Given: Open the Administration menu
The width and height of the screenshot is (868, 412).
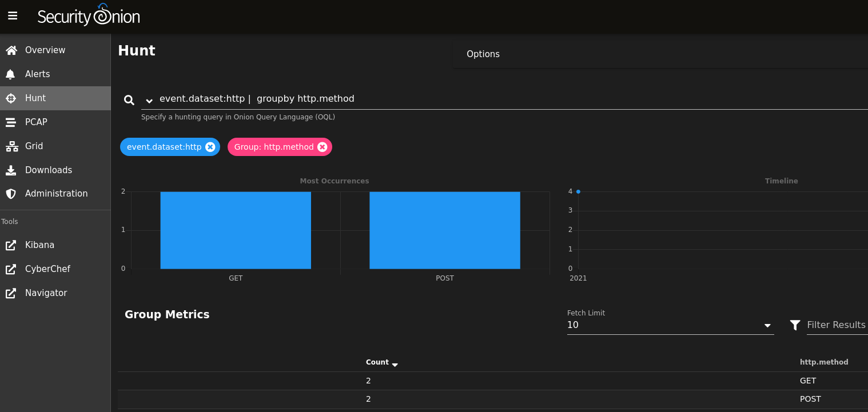Looking at the screenshot, I should coord(57,194).
